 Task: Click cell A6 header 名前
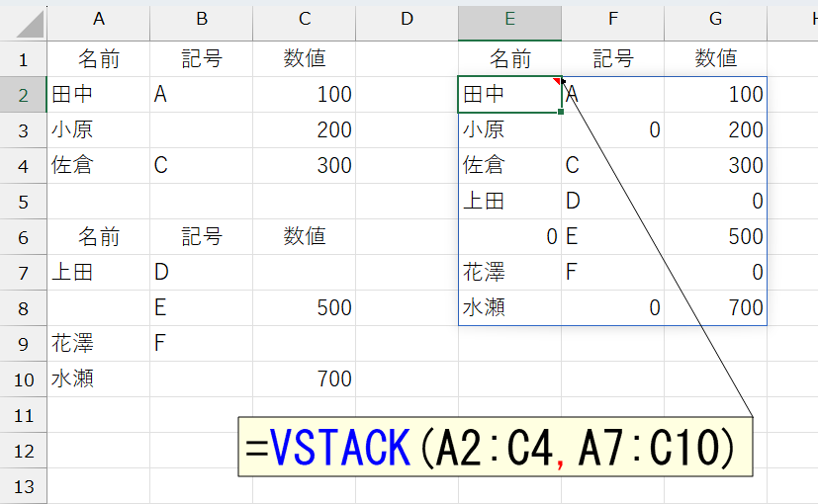click(99, 237)
